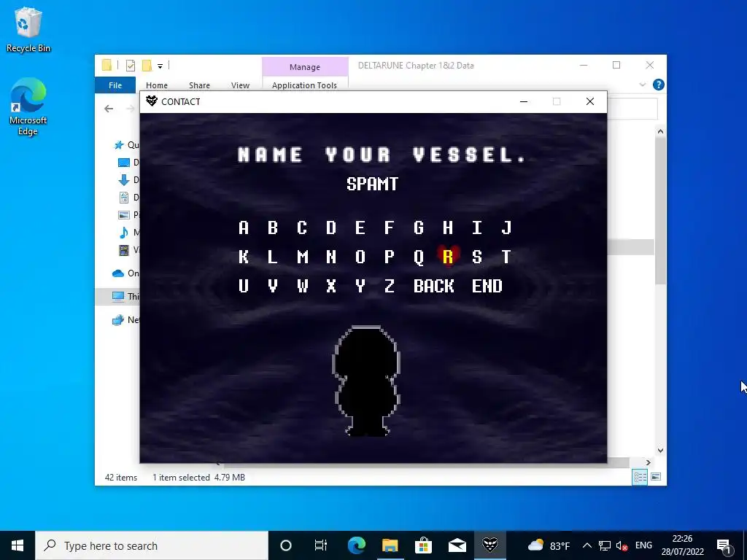The width and height of the screenshot is (747, 560).
Task: Click File Explorer scrollbar up arrow
Action: [660, 131]
